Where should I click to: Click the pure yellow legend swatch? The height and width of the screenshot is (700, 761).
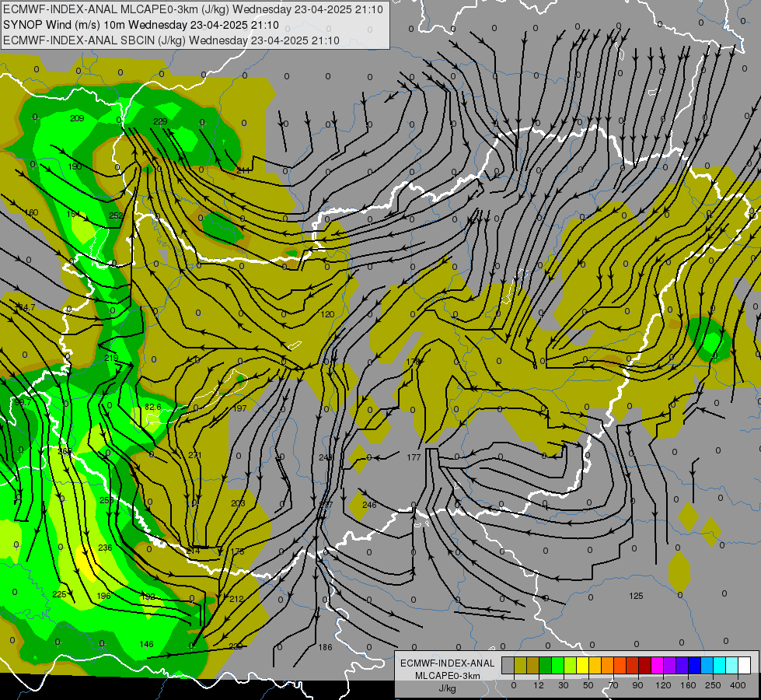583,665
